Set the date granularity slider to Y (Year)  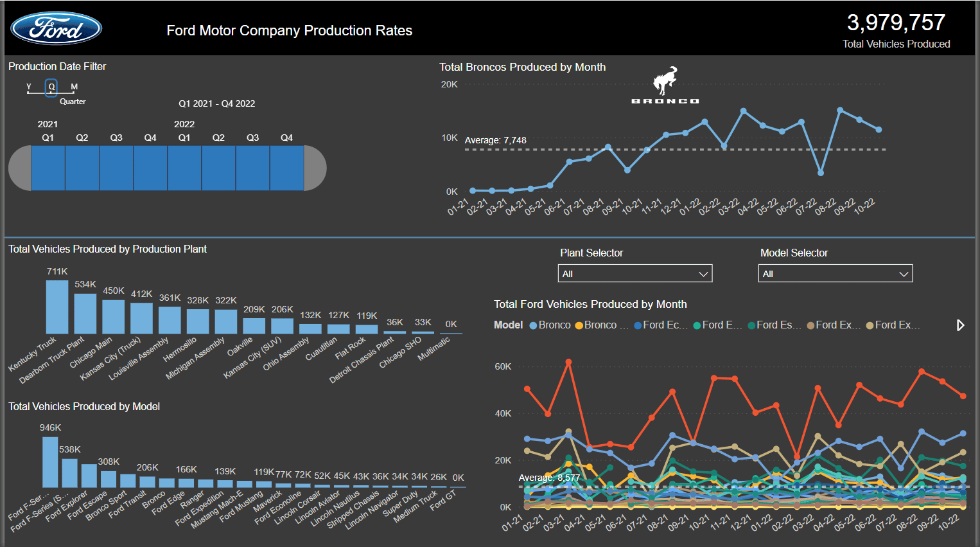point(28,88)
